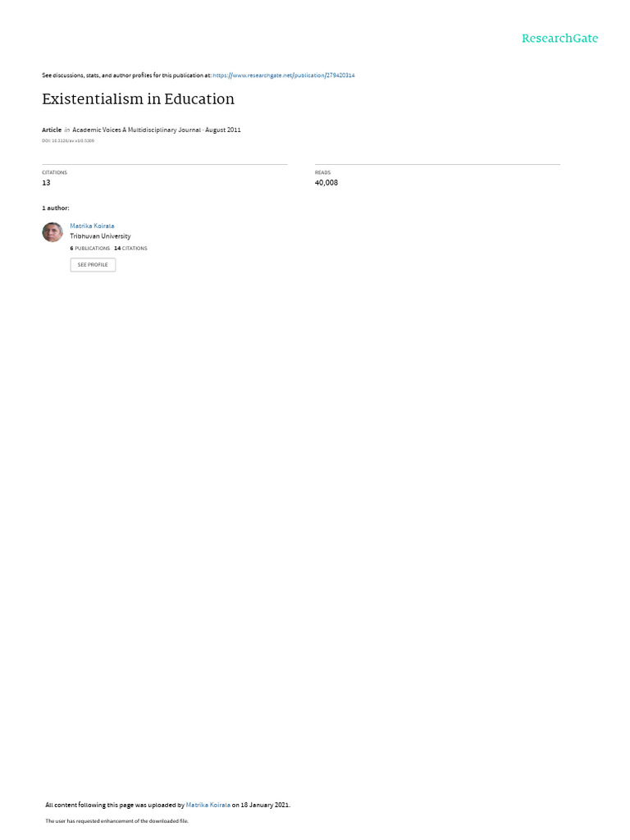Click the SEE PROFILE button
This screenshot has height=840, width=630.
93,265
